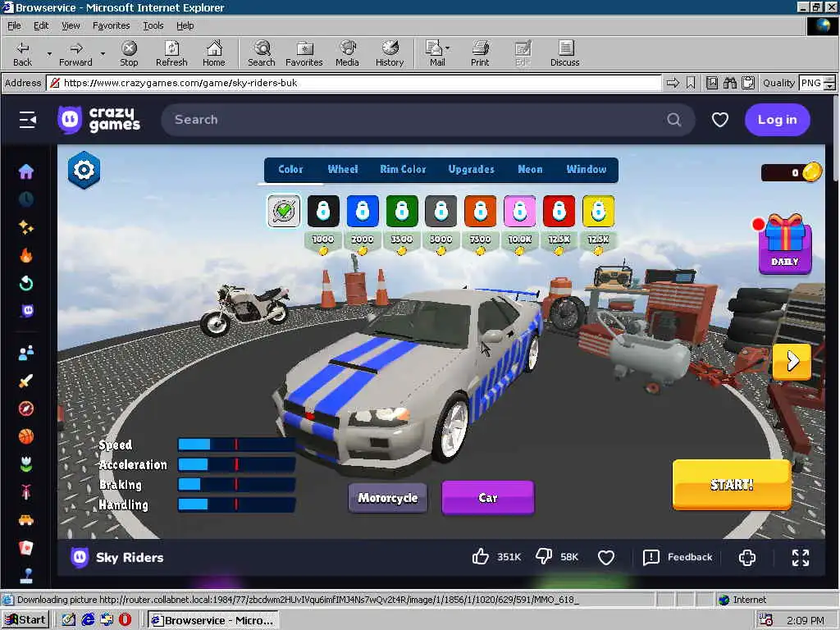Add Sky Riders to favorites with the heart in the game bar
840x630 pixels.
point(606,557)
